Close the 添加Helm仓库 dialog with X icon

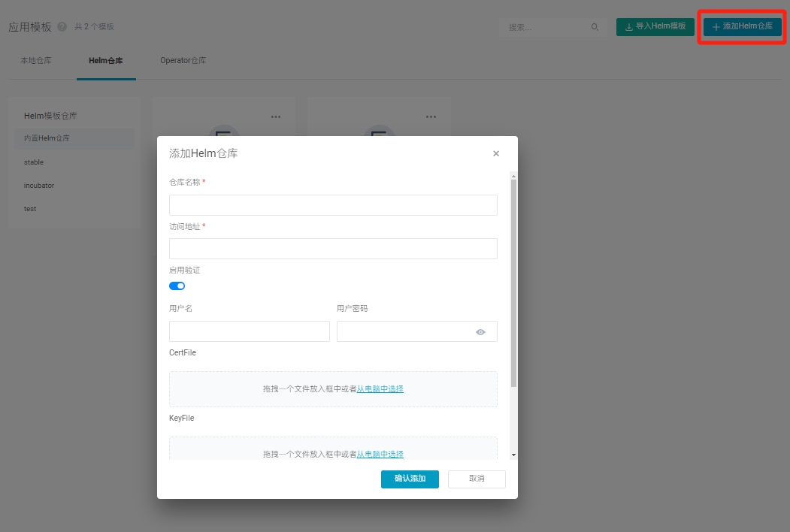[x=496, y=153]
